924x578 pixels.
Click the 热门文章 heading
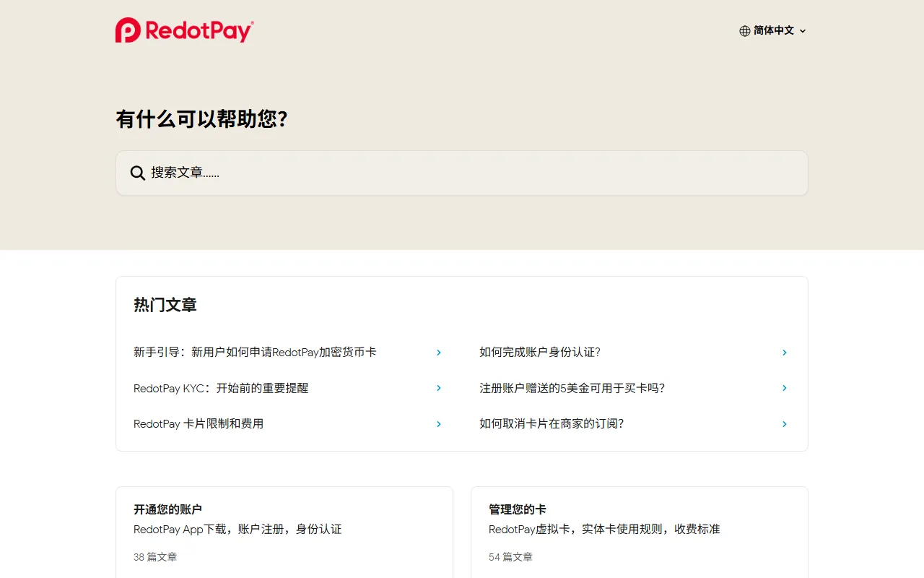(165, 305)
